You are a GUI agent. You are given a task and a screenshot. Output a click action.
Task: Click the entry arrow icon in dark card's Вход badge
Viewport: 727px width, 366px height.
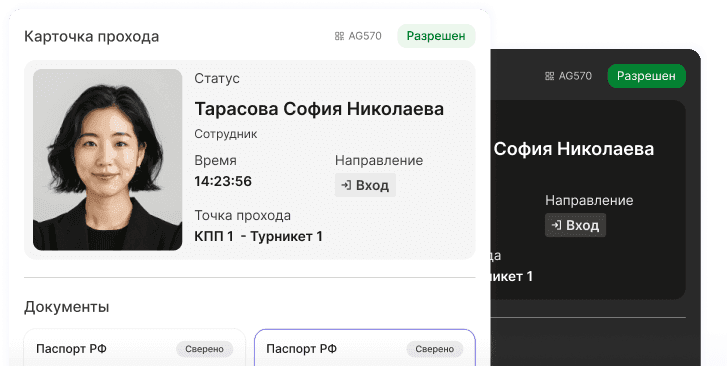556,225
